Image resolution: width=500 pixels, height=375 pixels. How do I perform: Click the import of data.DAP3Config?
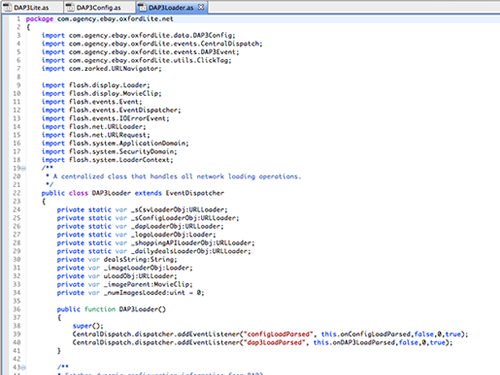(x=138, y=35)
